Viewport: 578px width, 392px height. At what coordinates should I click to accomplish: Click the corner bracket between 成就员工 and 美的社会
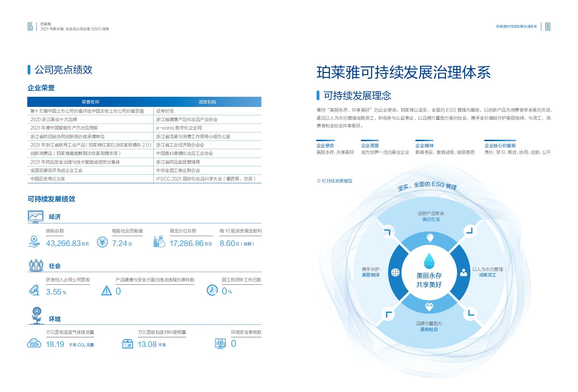point(471,313)
